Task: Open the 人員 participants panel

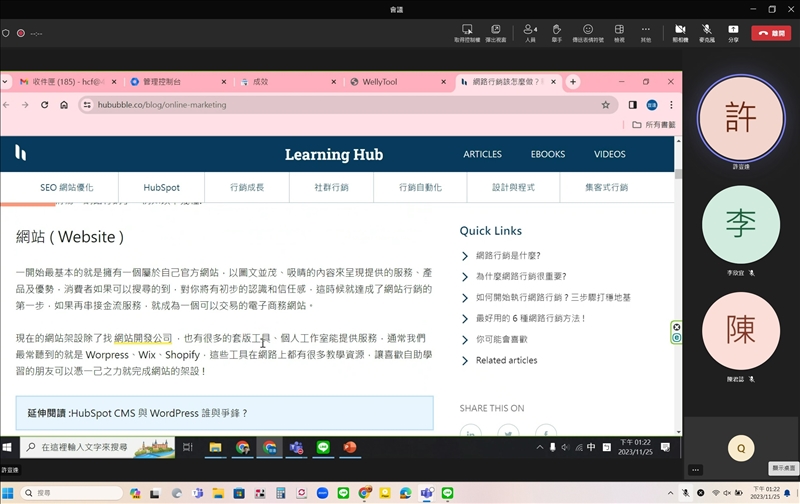Action: [x=530, y=29]
